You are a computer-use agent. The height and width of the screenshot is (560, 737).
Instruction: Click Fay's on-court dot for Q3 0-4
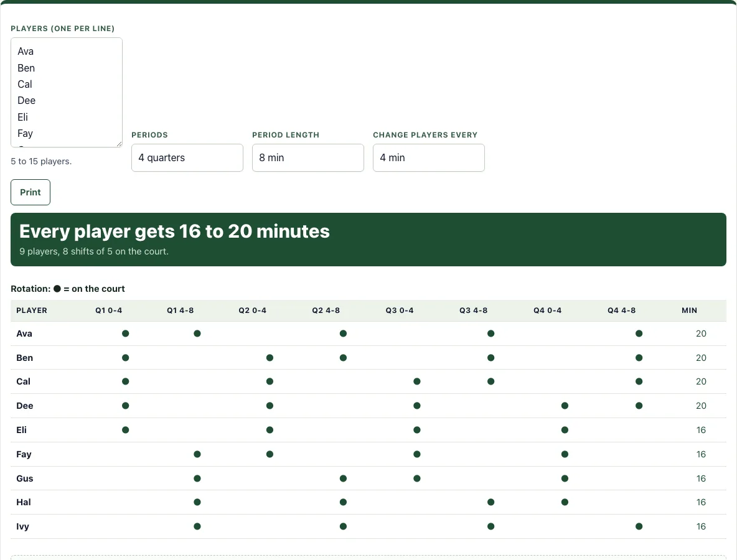[x=417, y=454]
